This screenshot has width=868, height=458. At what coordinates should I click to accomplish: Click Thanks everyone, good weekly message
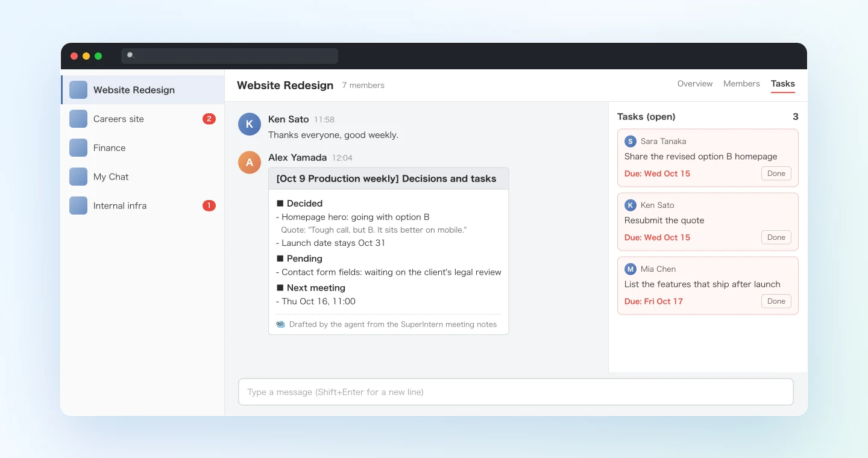tap(333, 135)
